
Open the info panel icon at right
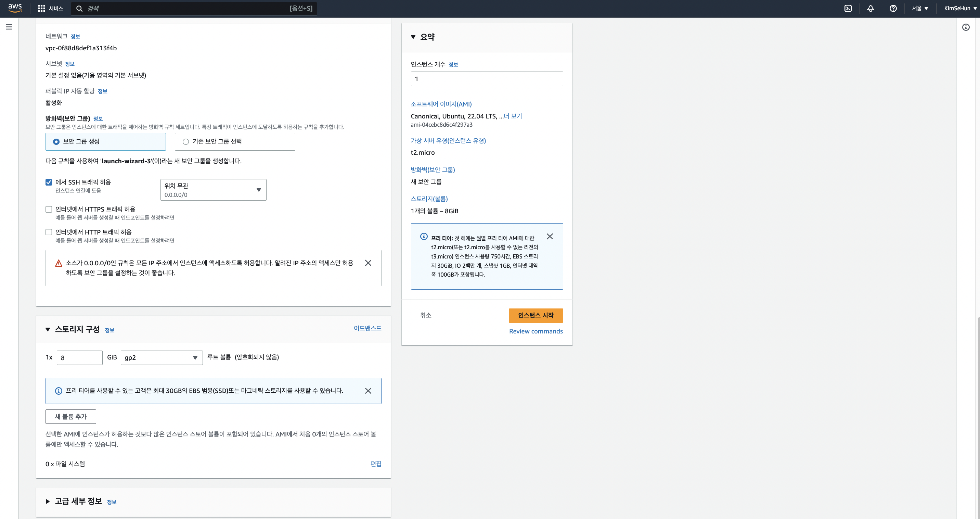pyautogui.click(x=966, y=27)
